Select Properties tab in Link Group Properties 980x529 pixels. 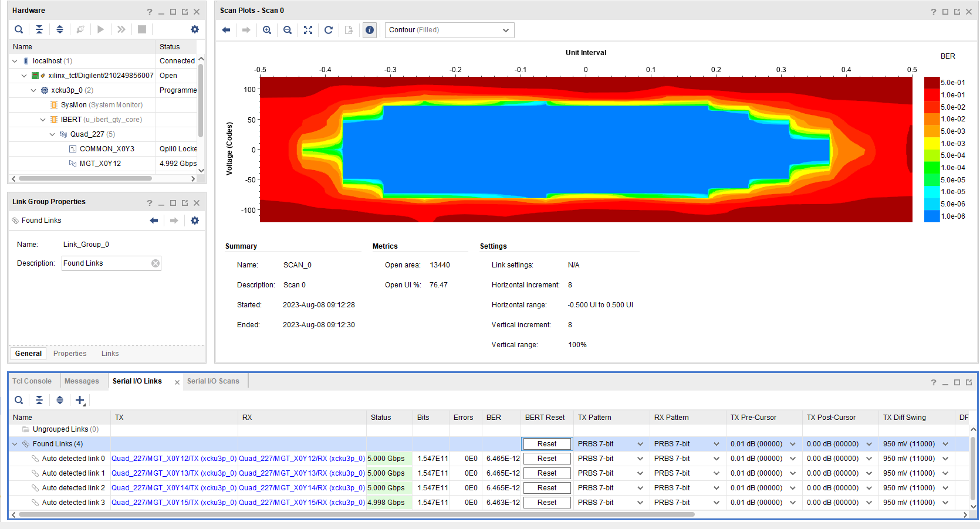tap(70, 354)
